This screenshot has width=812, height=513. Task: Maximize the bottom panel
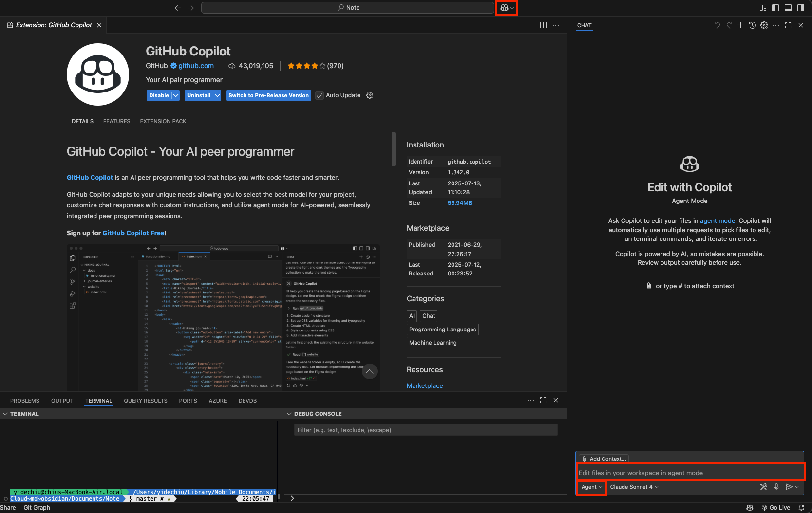543,400
